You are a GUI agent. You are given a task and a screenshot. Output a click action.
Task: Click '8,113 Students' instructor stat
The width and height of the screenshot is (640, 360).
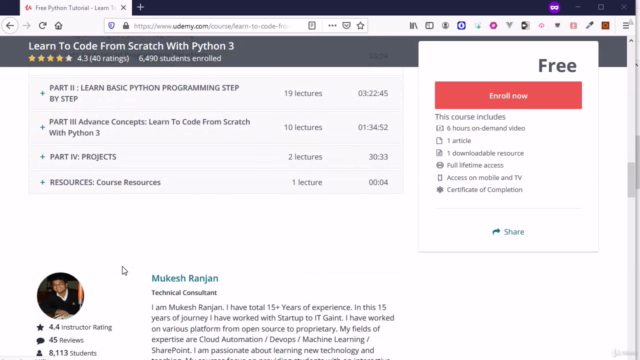(x=73, y=353)
